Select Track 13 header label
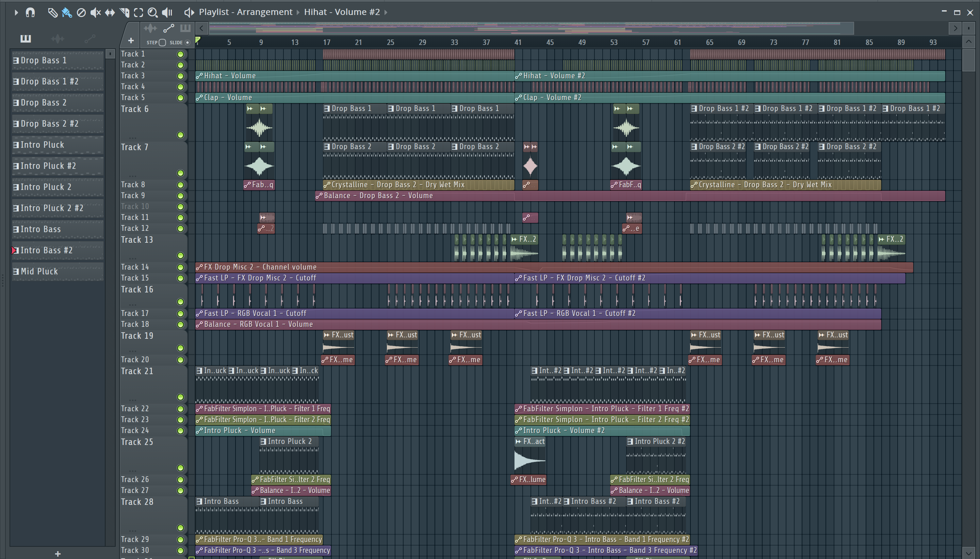 tap(137, 240)
